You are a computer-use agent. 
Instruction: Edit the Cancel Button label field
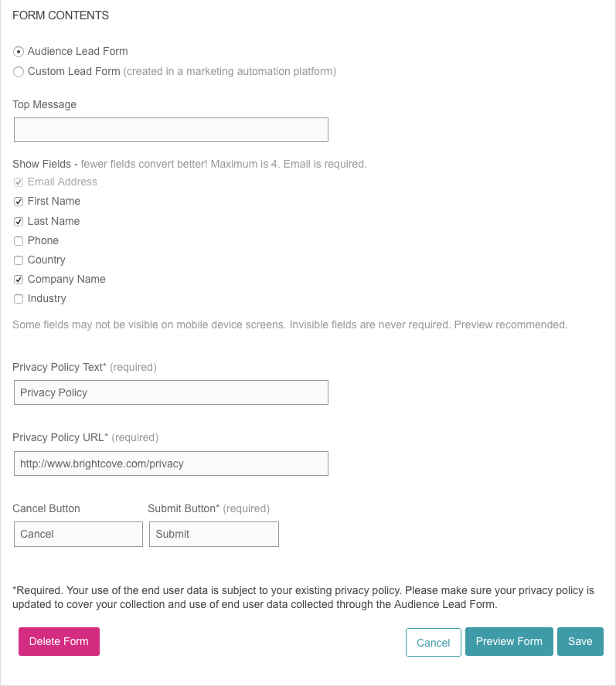point(78,534)
